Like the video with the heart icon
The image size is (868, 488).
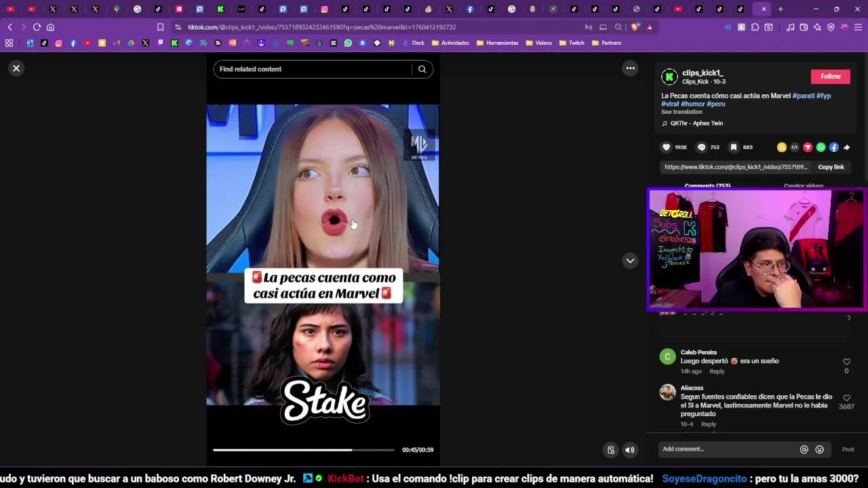coord(666,147)
